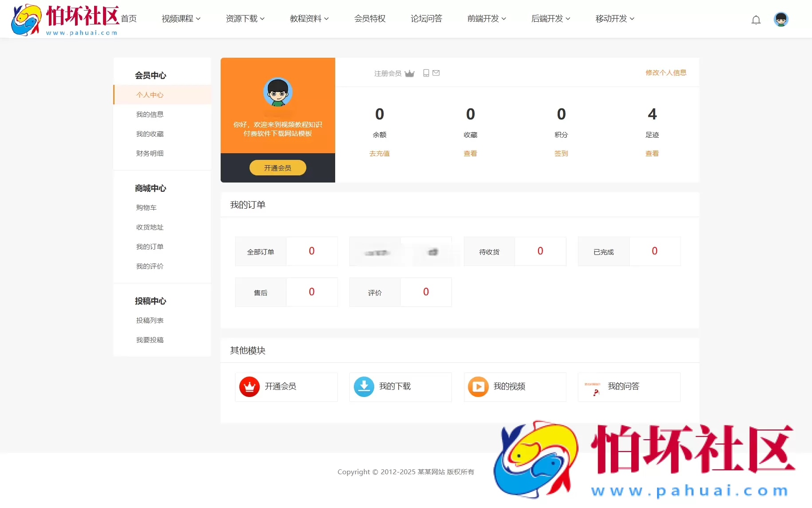Image resolution: width=812 pixels, height=508 pixels.
Task: Click the phone binding icon near 注册会员
Action: click(x=426, y=73)
